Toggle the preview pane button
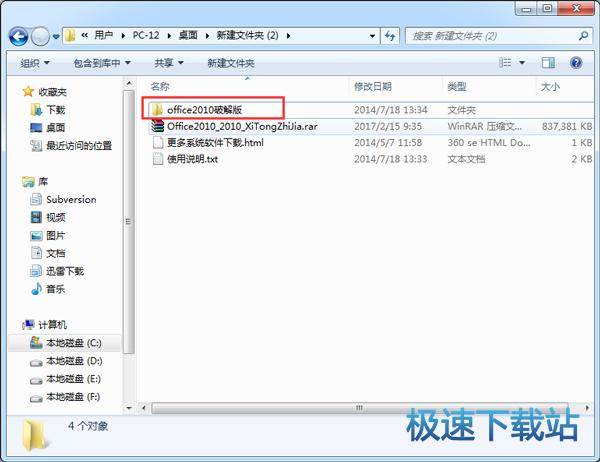600x462 pixels. 548,62
